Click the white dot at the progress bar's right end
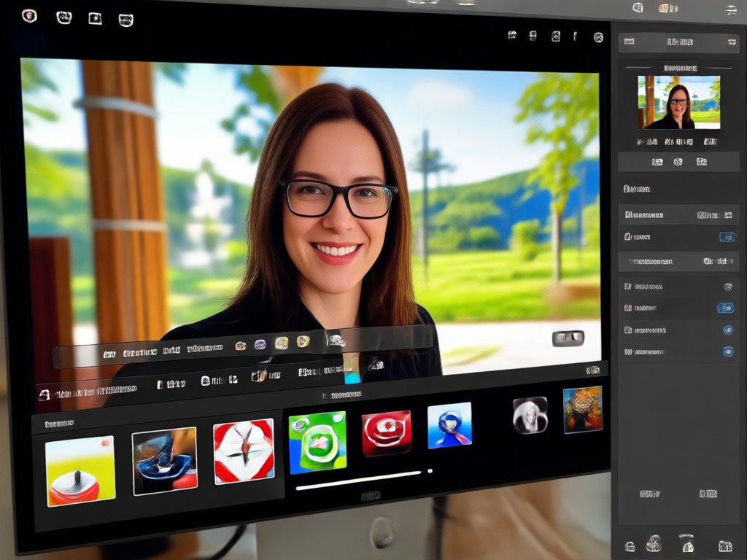The width and height of the screenshot is (747, 560). [430, 471]
